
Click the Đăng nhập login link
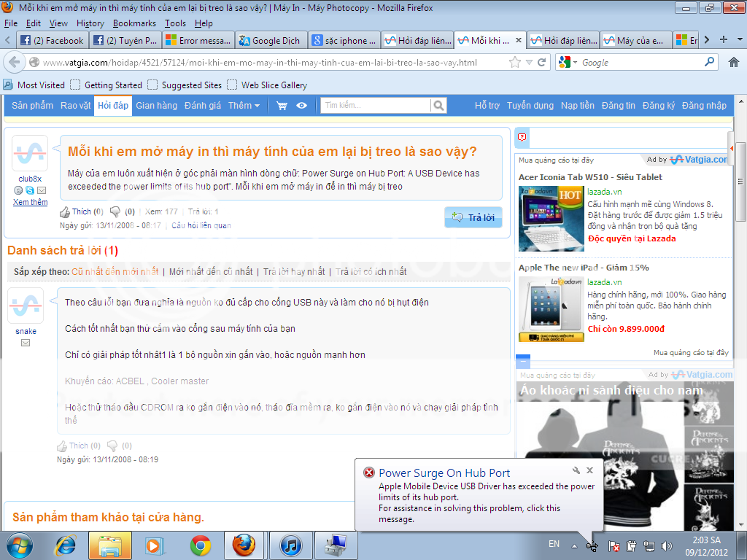[x=704, y=106]
